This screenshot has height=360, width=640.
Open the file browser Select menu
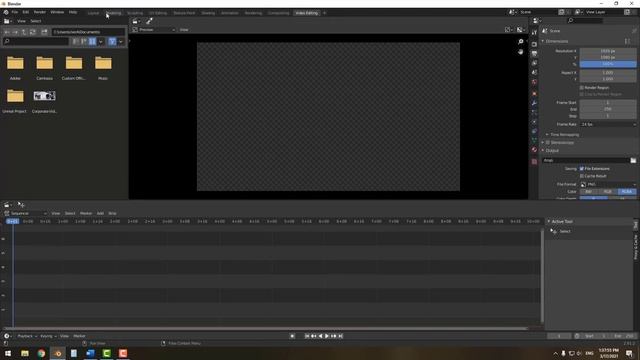[x=36, y=21]
